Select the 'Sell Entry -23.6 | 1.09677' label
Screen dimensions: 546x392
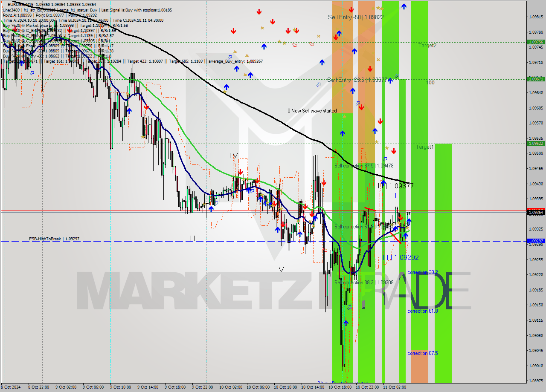tap(357, 80)
